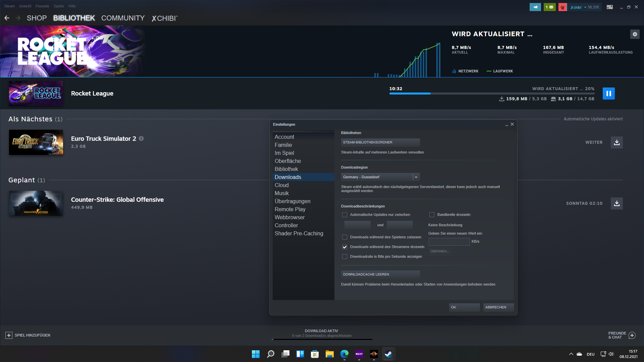The image size is (644, 362).
Task: Show hidden system tray icons
Action: [571, 354]
